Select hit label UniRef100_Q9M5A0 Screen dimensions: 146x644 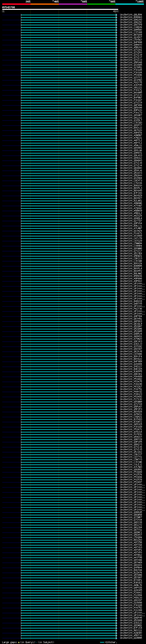coord(131,30)
